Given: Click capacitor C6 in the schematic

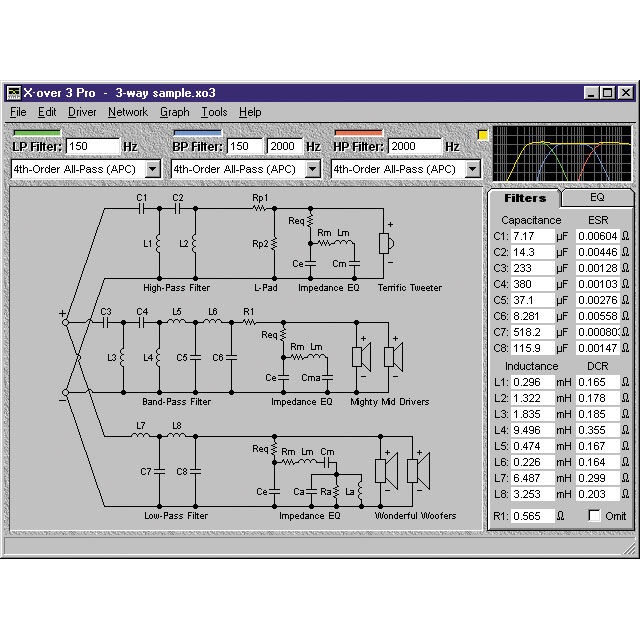Looking at the screenshot, I should [x=231, y=358].
